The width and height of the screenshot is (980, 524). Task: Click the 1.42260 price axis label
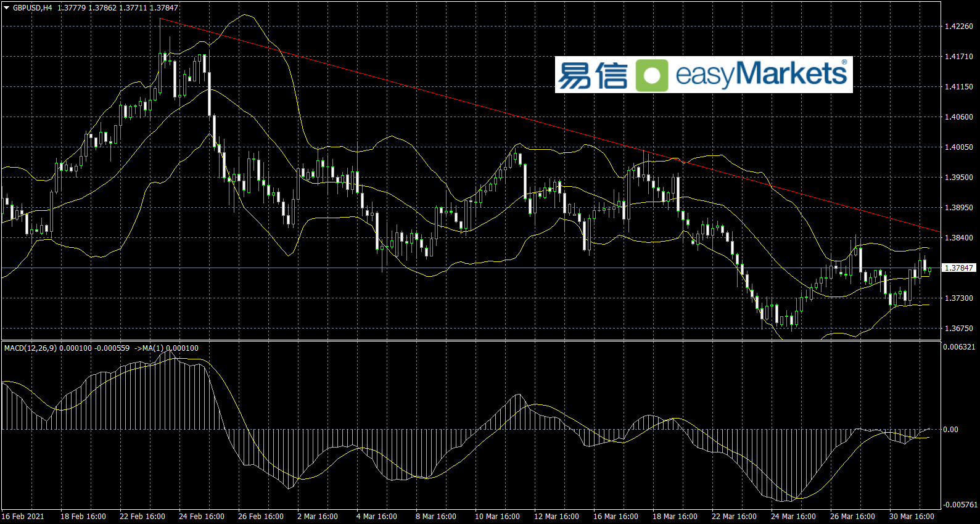958,27
